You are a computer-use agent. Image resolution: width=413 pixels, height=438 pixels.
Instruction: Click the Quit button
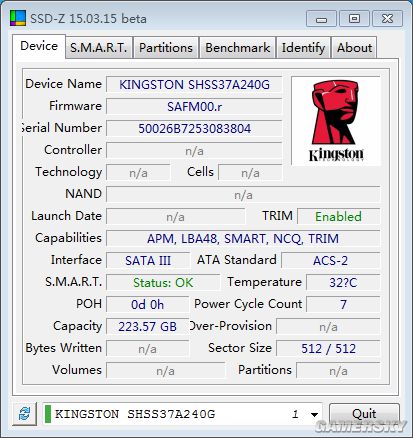pyautogui.click(x=364, y=414)
